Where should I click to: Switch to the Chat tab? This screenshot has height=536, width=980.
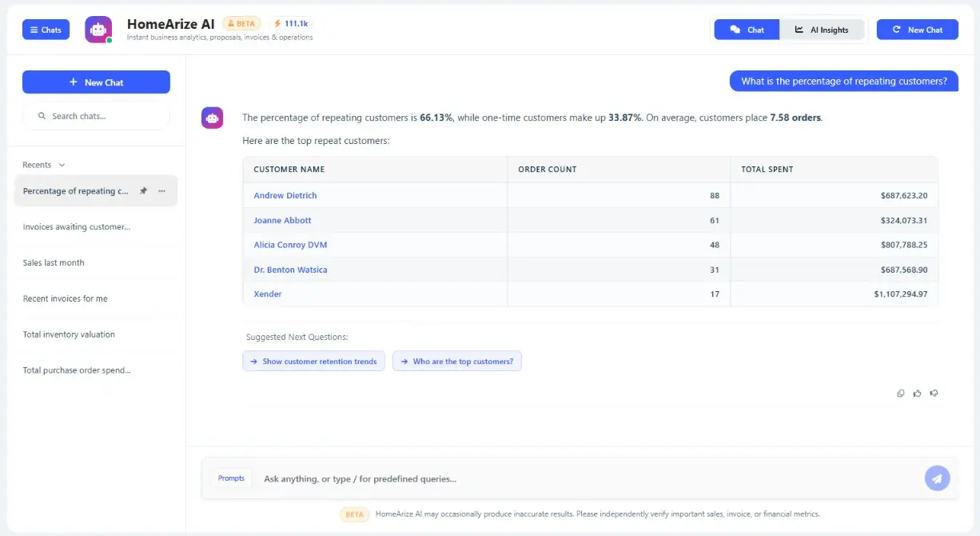tap(747, 30)
